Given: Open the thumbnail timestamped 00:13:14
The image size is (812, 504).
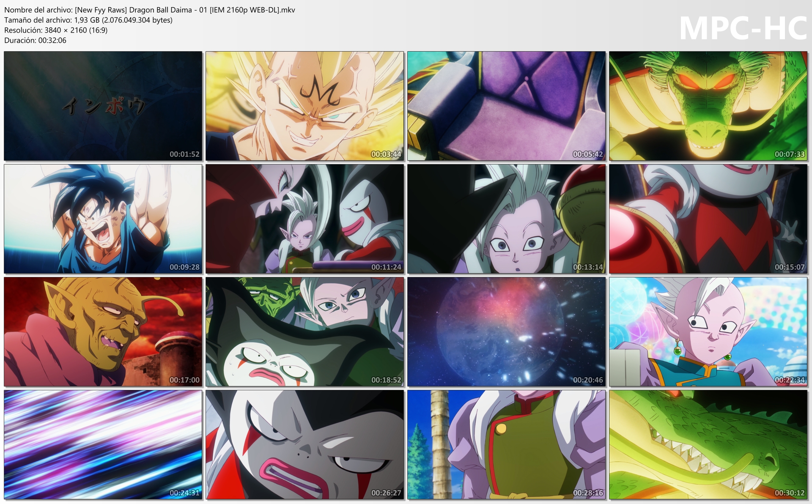Looking at the screenshot, I should pyautogui.click(x=507, y=219).
